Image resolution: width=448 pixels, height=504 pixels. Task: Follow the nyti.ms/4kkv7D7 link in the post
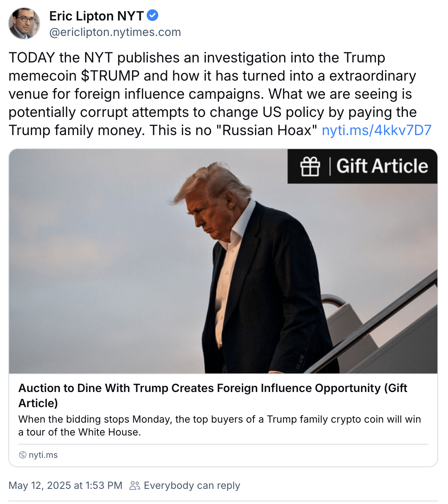(376, 130)
